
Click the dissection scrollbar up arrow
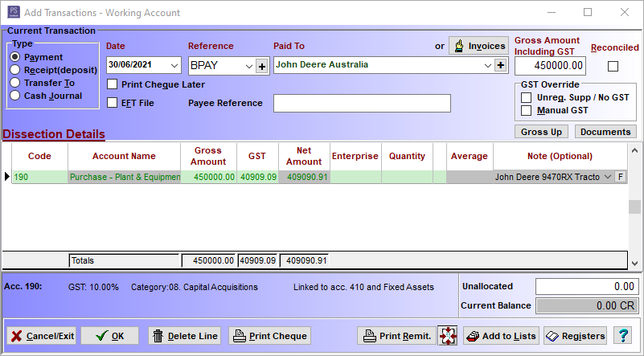click(634, 151)
